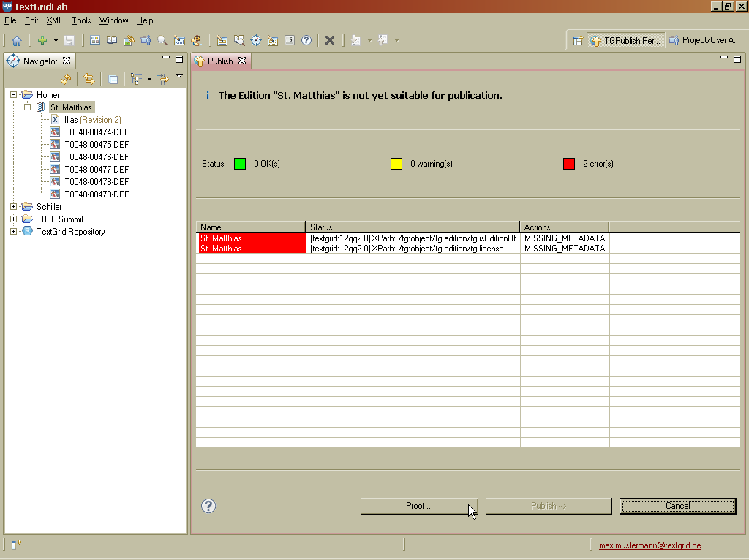Click the question mark Help toolbar icon
This screenshot has width=749, height=560.
pos(306,41)
